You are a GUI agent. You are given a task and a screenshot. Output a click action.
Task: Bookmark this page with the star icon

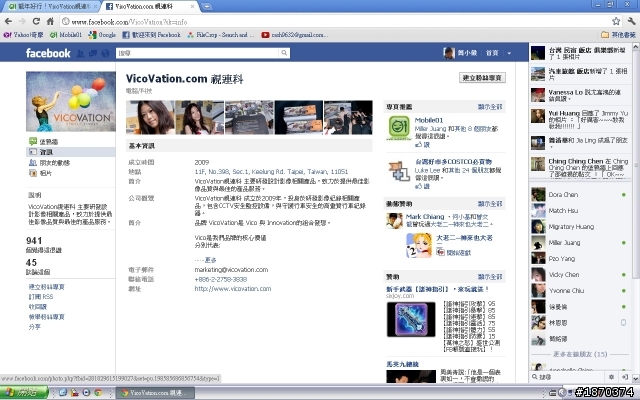[x=616, y=21]
